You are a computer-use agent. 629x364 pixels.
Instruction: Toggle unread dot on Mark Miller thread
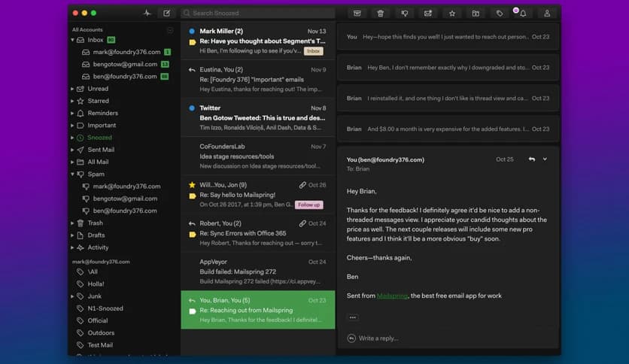click(192, 31)
